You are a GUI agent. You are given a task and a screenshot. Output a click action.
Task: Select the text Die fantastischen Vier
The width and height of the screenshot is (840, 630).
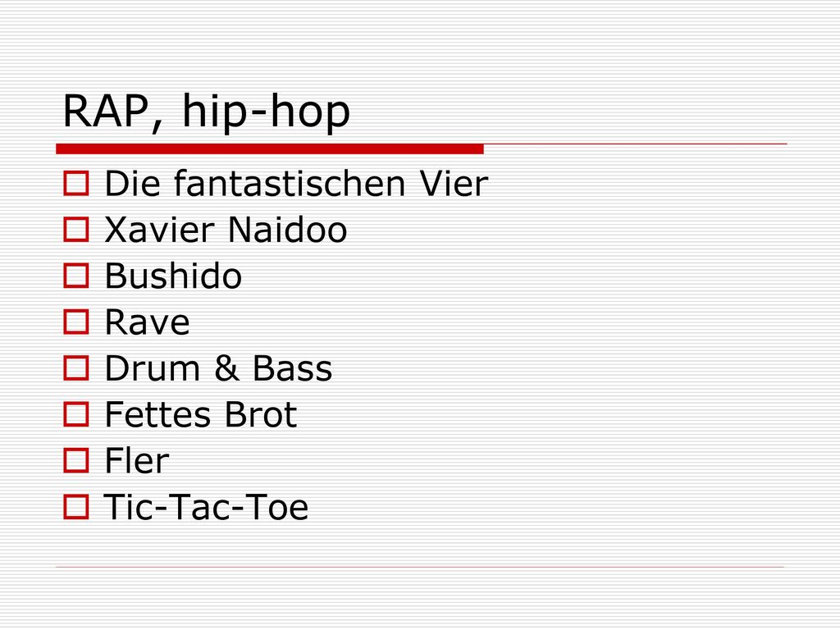(296, 183)
